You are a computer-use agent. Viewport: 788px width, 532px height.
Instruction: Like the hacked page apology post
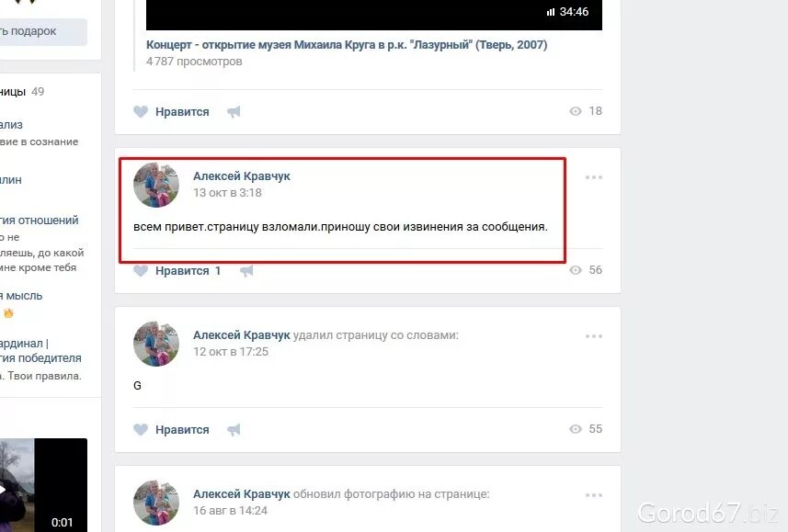pyautogui.click(x=177, y=271)
